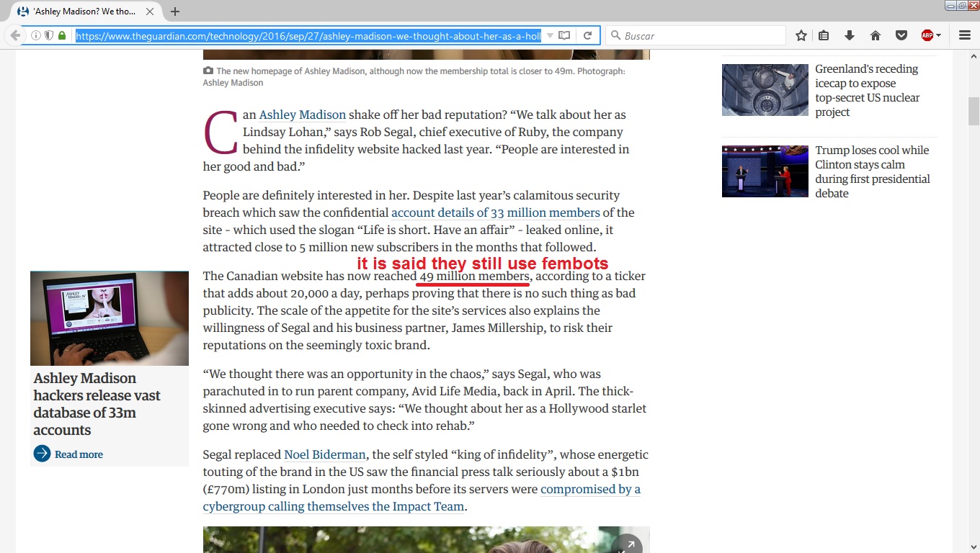Click the Read more arrow circle icon
The height and width of the screenshot is (553, 980).
coord(42,454)
